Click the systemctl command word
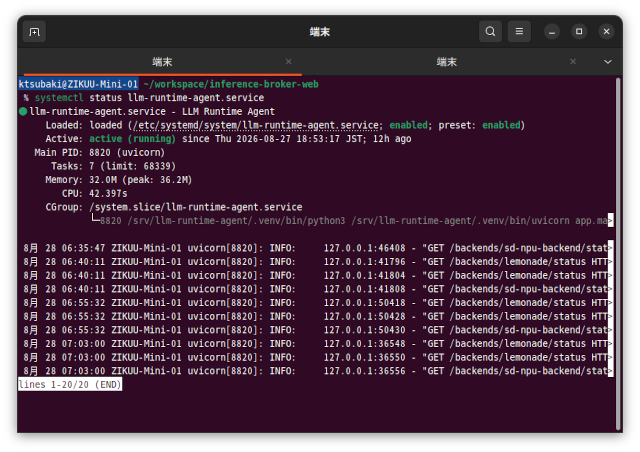640x452 pixels. tap(59, 98)
